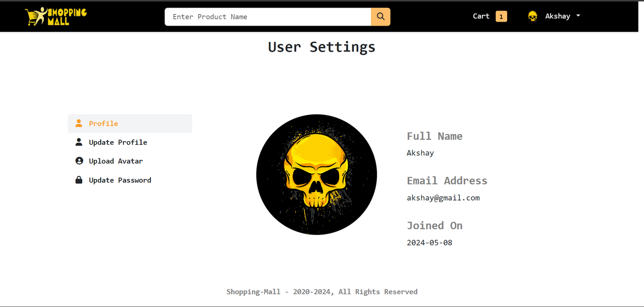Open the Akshay account menu
Viewport: 644px width, 307px height.
pyautogui.click(x=553, y=16)
